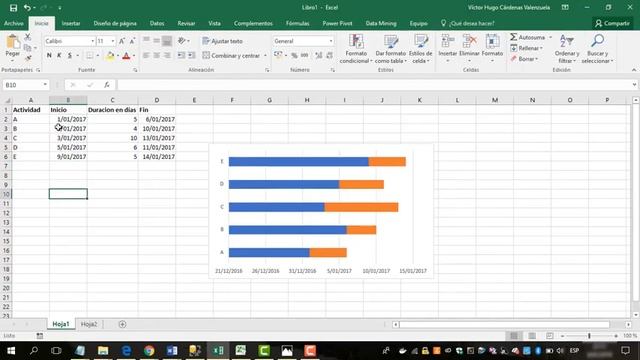Screen dimensions: 640x360
Task: Click the Windows Start button
Action: coord(11,351)
